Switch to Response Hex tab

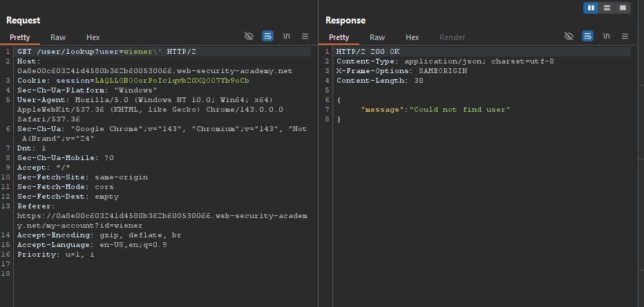pyautogui.click(x=412, y=37)
